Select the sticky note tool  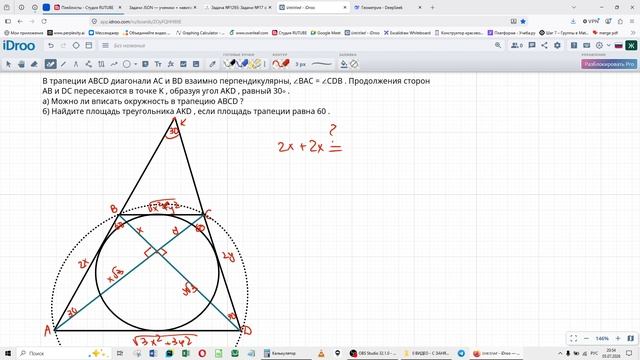[145, 64]
